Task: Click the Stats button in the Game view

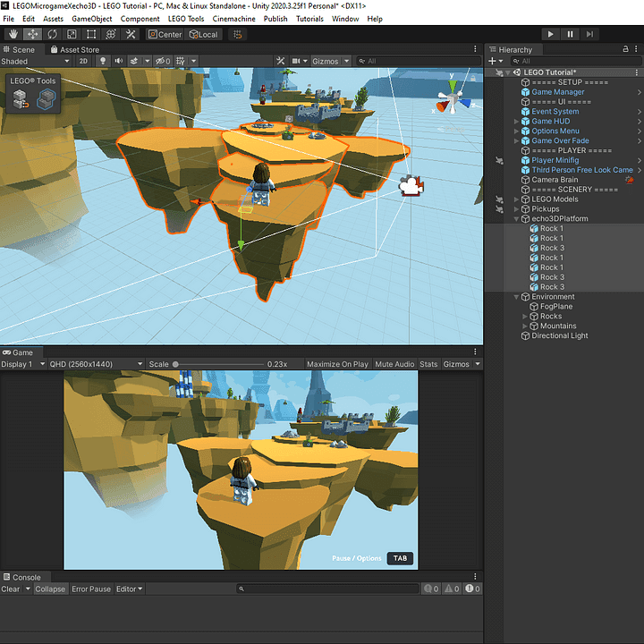Action: click(428, 364)
